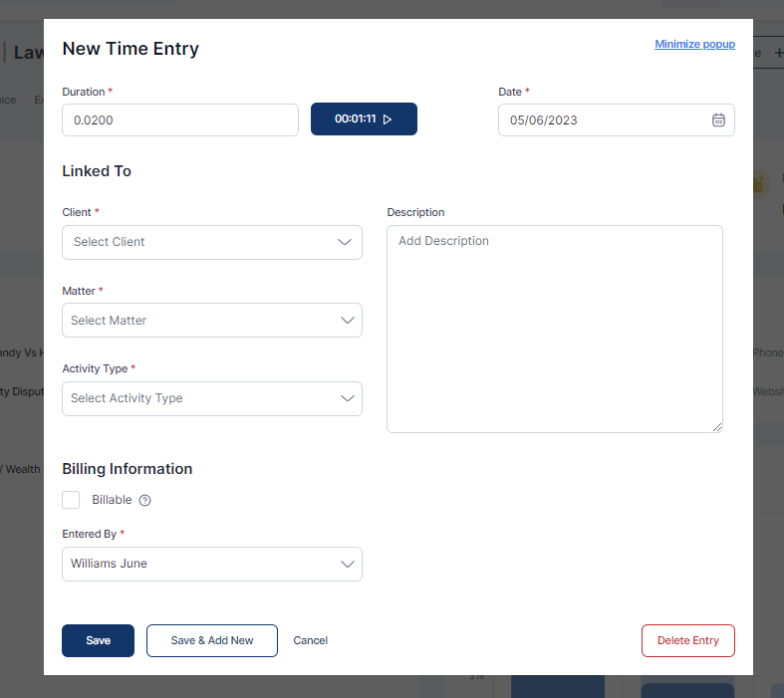Enable the Billable checkbox
Viewport: 784px width, 698px height.
[x=71, y=500]
